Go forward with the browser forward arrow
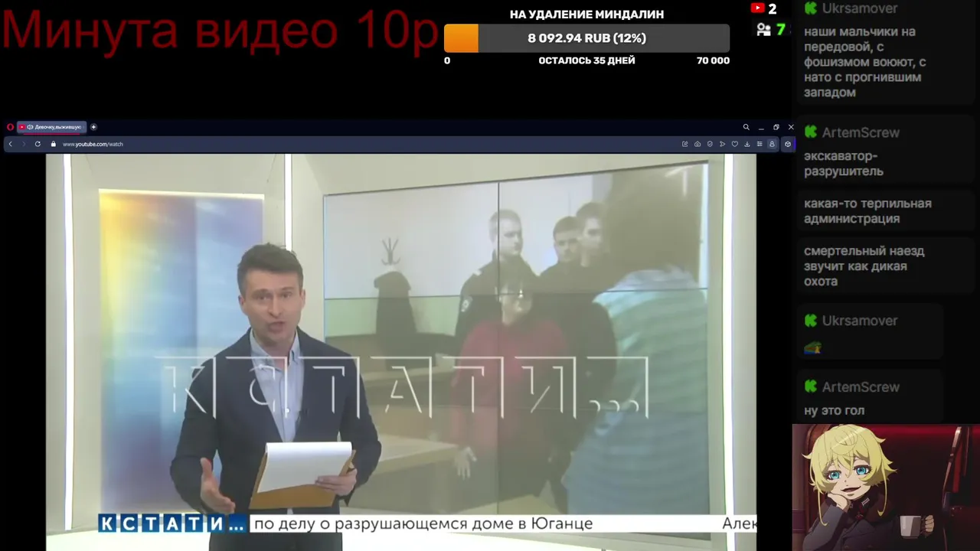Image resolution: width=980 pixels, height=551 pixels. tap(24, 144)
